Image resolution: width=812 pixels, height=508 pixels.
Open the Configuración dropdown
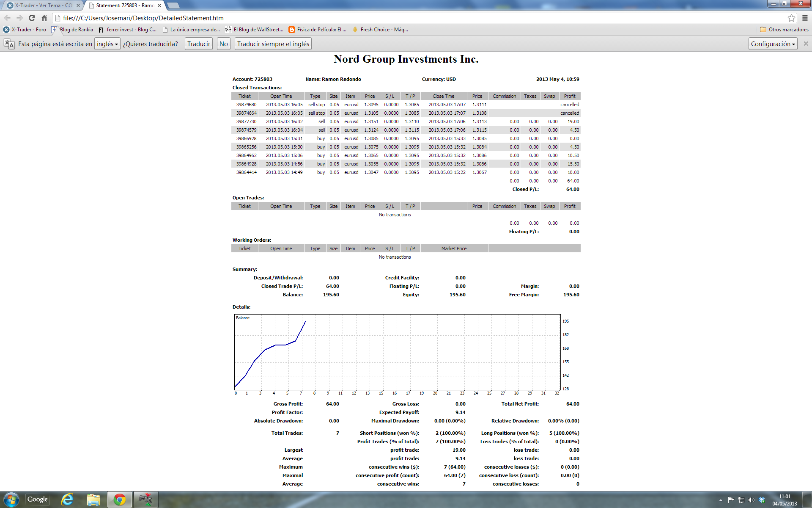click(773, 44)
